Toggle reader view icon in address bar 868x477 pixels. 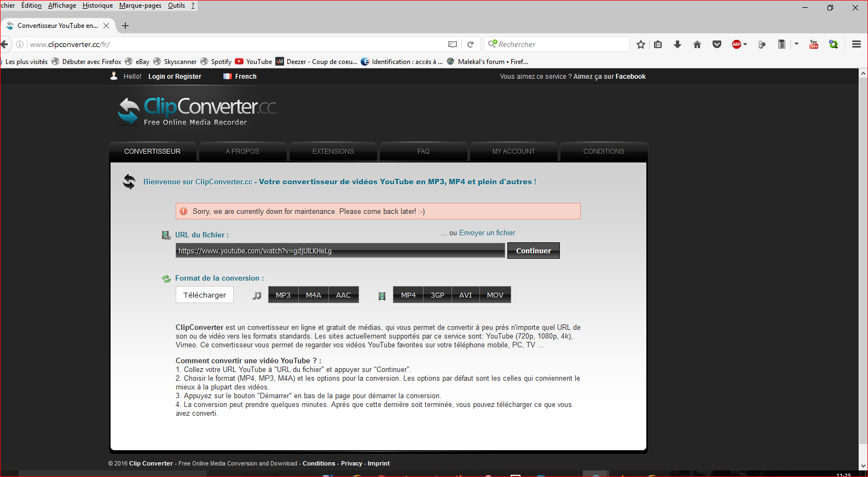[x=453, y=44]
